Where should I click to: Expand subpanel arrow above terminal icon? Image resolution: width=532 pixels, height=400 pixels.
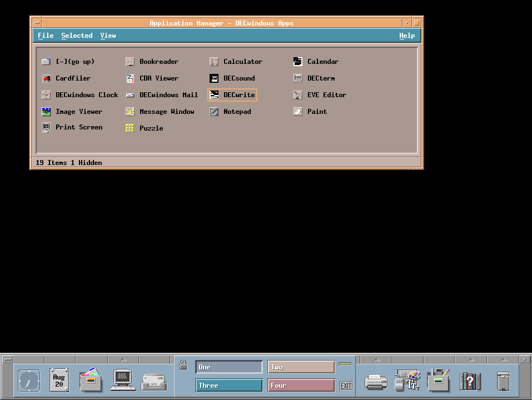coord(123,359)
